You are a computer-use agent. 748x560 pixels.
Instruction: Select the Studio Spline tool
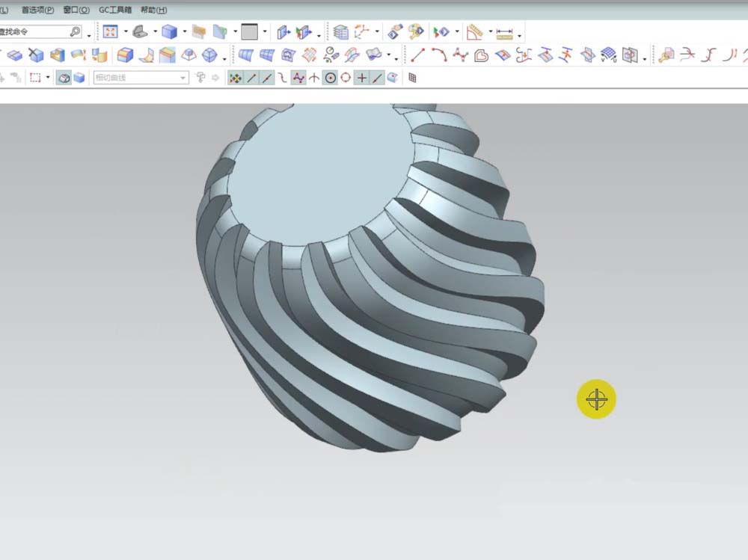[460, 55]
